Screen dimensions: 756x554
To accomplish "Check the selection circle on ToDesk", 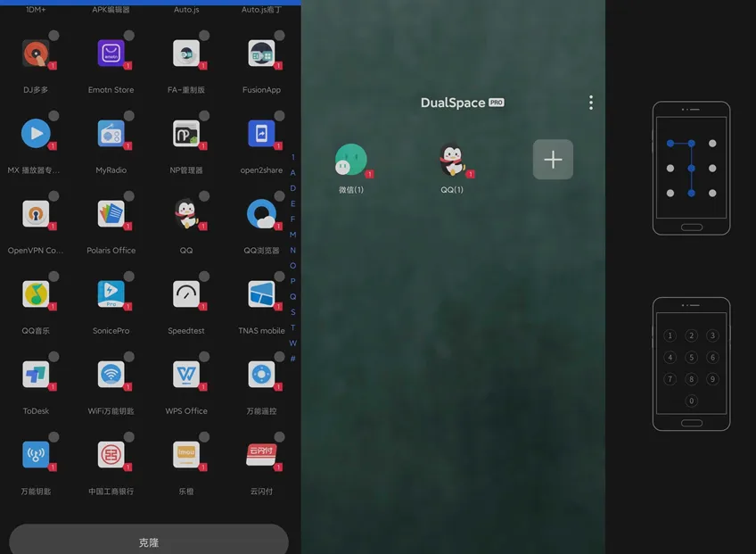I will coord(54,356).
